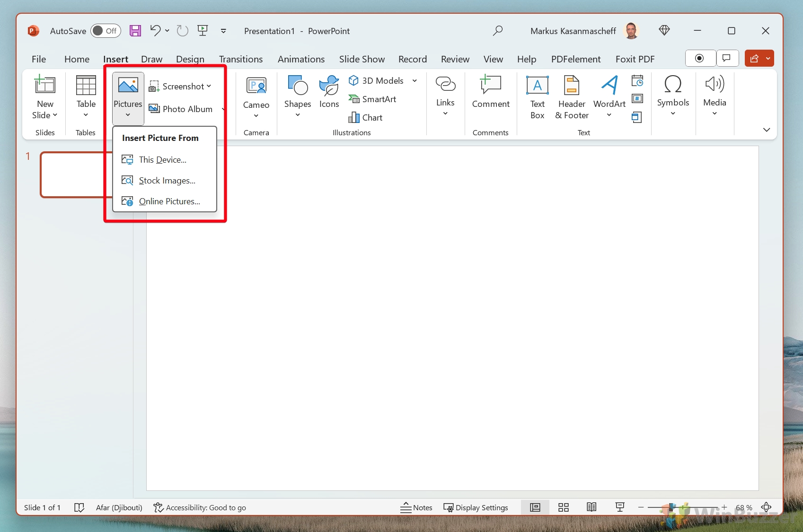803x532 pixels.
Task: Toggle the Notes pane
Action: 416,507
